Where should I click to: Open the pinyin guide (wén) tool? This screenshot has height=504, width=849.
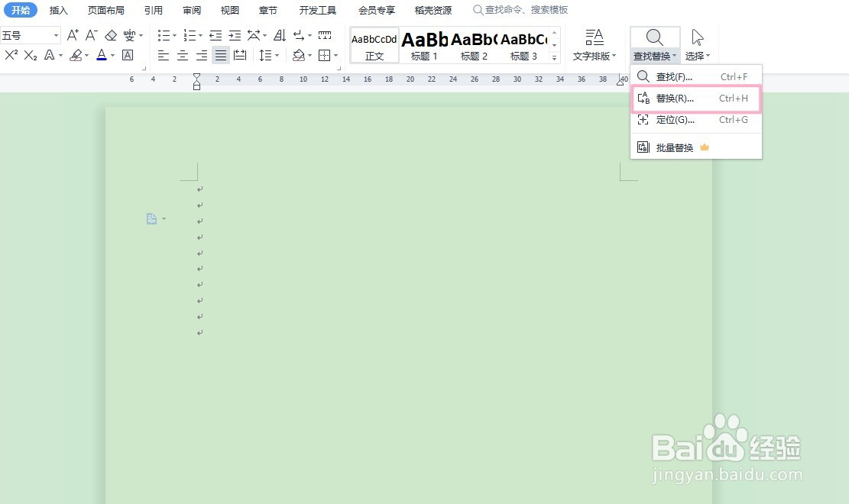(x=129, y=36)
